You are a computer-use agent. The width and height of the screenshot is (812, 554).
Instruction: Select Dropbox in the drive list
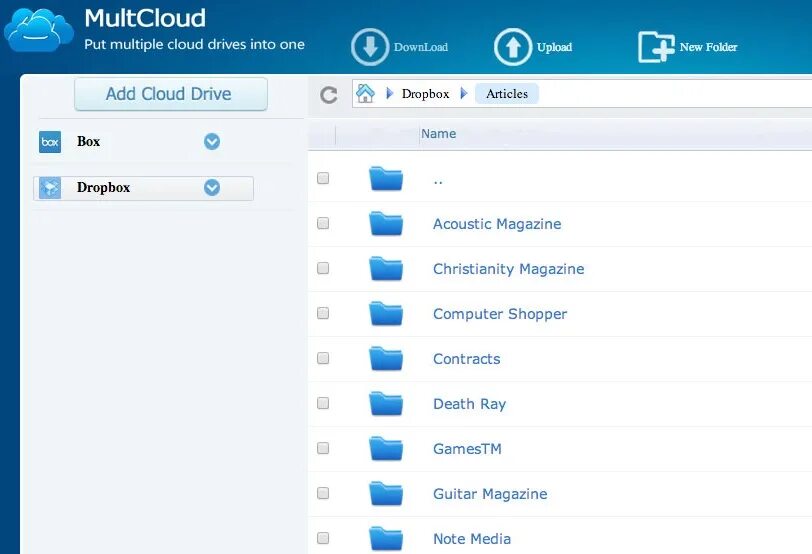coord(104,187)
